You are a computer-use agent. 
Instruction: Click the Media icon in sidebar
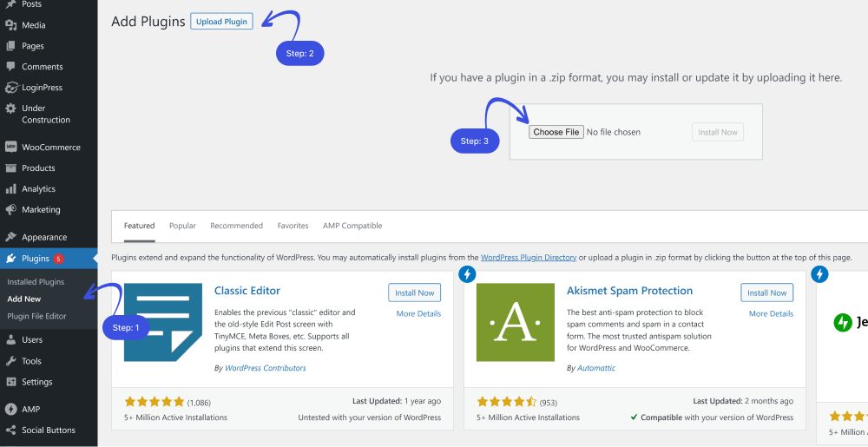[x=10, y=25]
